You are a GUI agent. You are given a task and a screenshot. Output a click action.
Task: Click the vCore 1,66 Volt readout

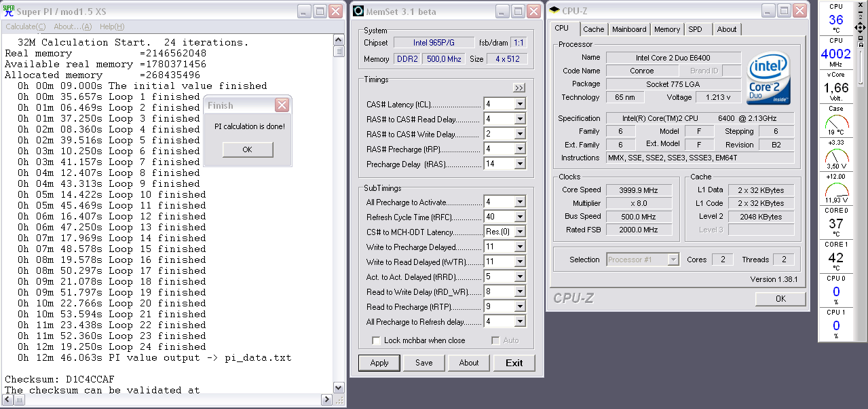tap(836, 87)
